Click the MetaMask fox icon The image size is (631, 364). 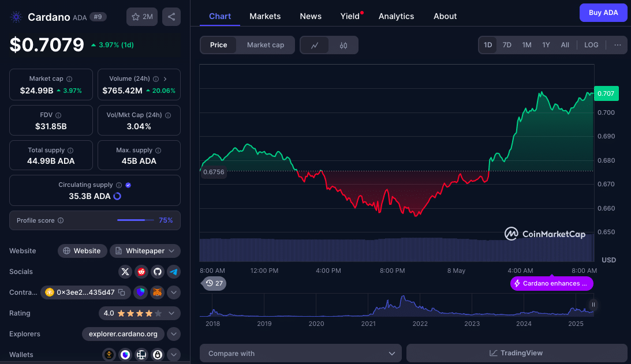click(x=158, y=292)
